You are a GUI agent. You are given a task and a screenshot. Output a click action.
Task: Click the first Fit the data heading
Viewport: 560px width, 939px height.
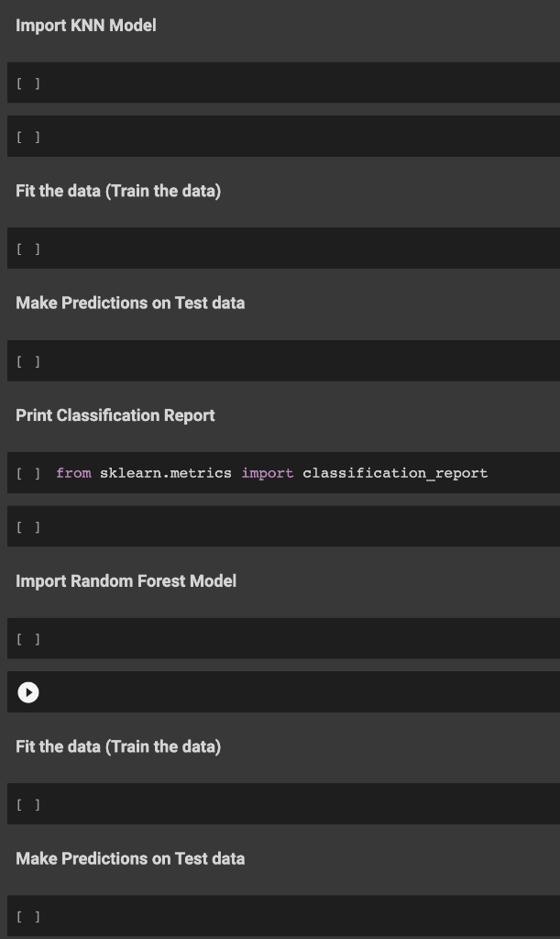tap(117, 191)
